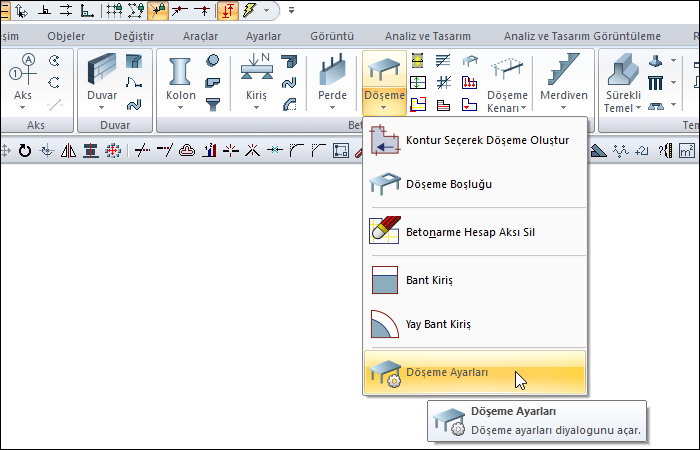
Task: Select the Kolon (column) tool icon
Action: point(180,71)
